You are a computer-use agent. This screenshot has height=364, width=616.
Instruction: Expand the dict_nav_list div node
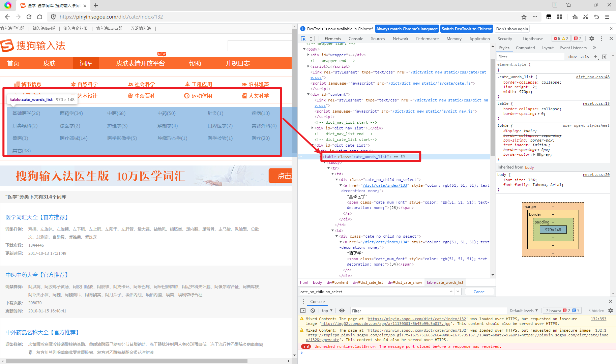tap(312, 128)
